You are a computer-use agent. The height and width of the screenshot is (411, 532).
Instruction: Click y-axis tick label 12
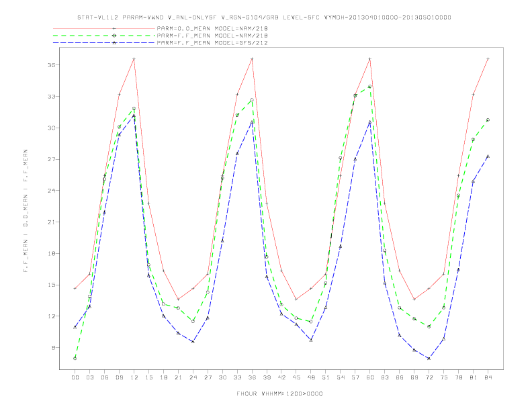(x=52, y=316)
